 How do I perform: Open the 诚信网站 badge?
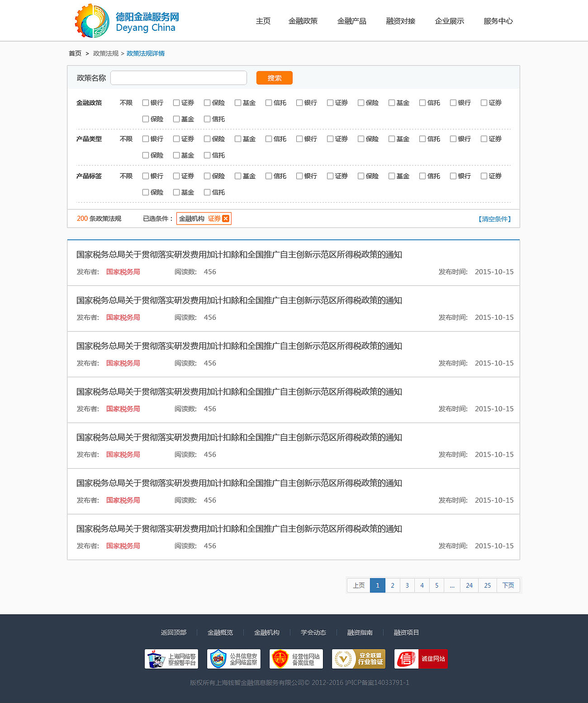[x=421, y=659]
